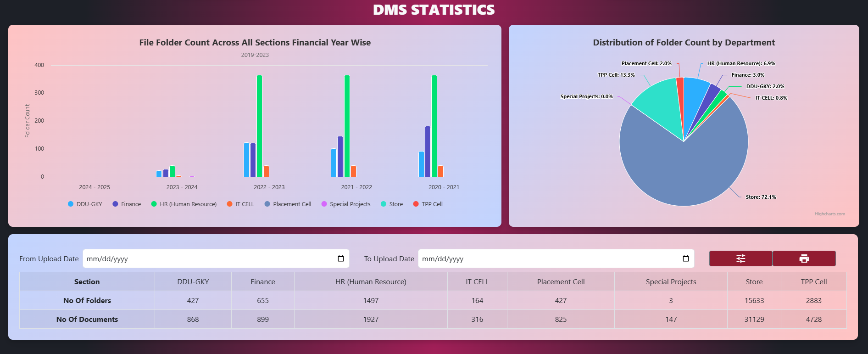Toggle DDU-GKY series in chart legend
Image resolution: width=868 pixels, height=354 pixels.
coord(85,204)
